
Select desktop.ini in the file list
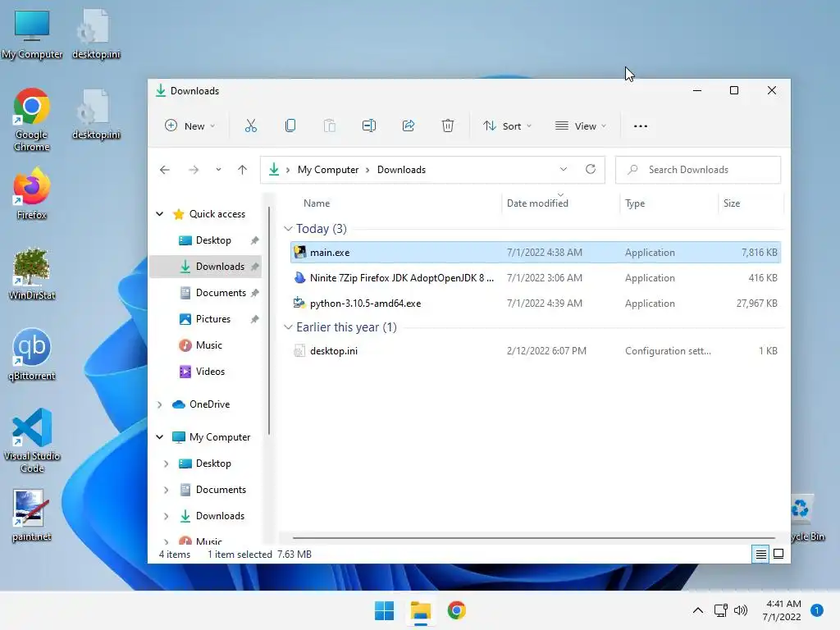pos(535,351)
